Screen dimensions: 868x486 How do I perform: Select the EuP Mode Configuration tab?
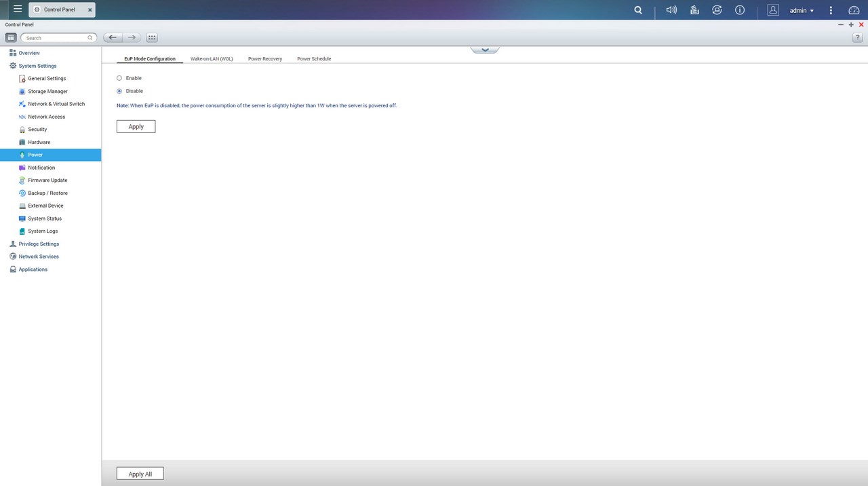point(150,59)
